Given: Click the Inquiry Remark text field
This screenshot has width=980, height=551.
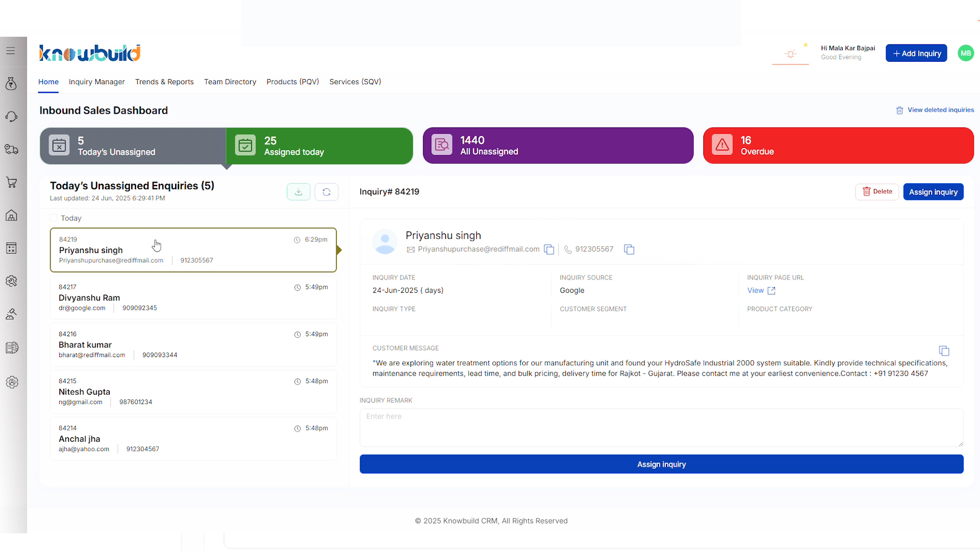Looking at the screenshot, I should [x=661, y=428].
